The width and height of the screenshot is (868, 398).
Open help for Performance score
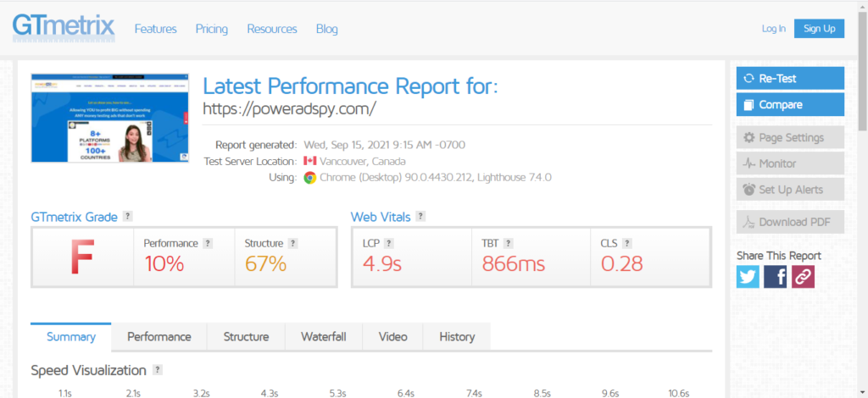tap(208, 243)
